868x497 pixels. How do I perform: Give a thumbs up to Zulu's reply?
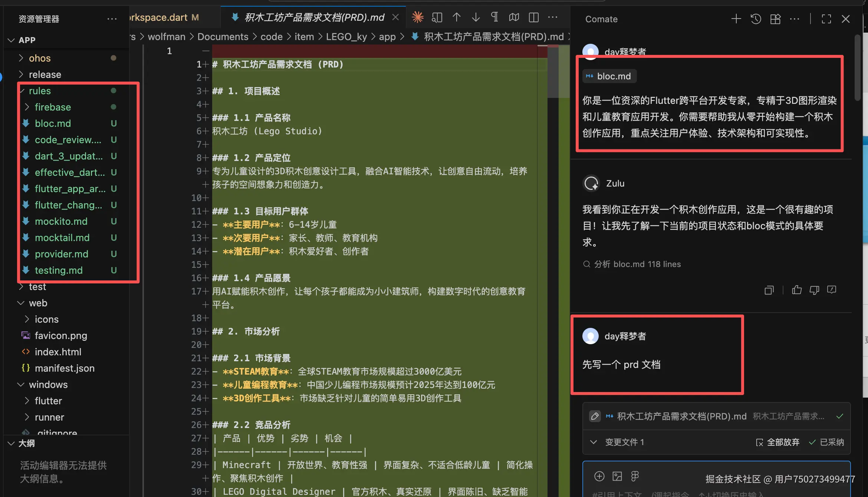point(797,290)
